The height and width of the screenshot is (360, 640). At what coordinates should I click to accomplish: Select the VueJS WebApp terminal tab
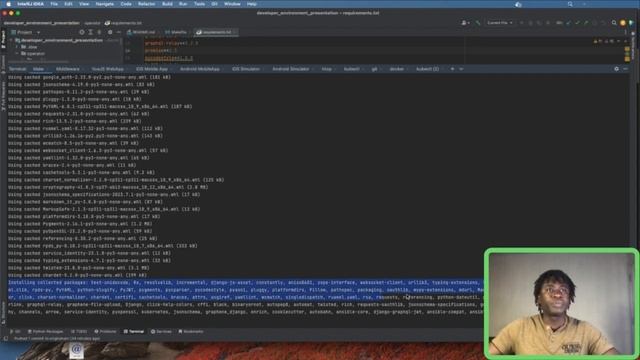tap(108, 69)
